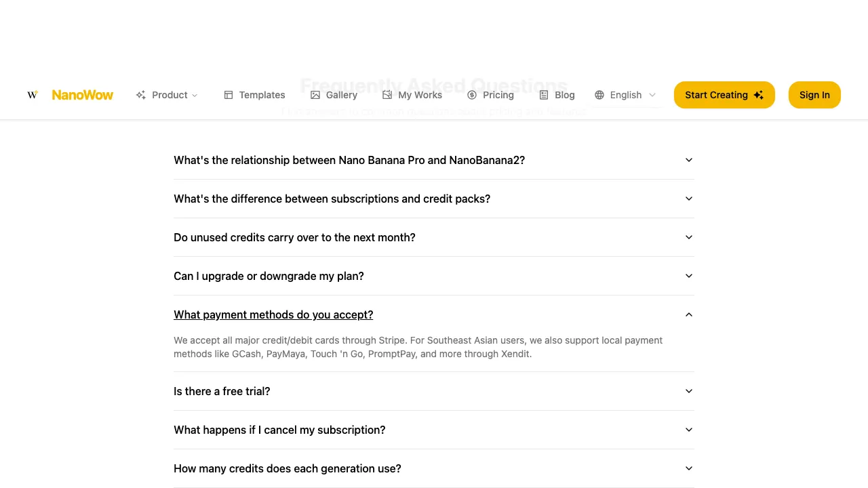This screenshot has width=868, height=488.
Task: Click the Start Creating button
Action: [724, 95]
